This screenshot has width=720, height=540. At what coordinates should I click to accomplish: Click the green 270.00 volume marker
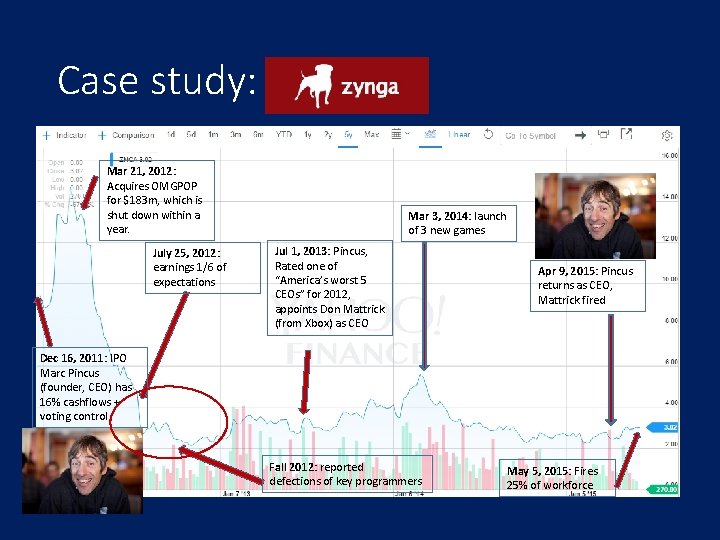[662, 489]
